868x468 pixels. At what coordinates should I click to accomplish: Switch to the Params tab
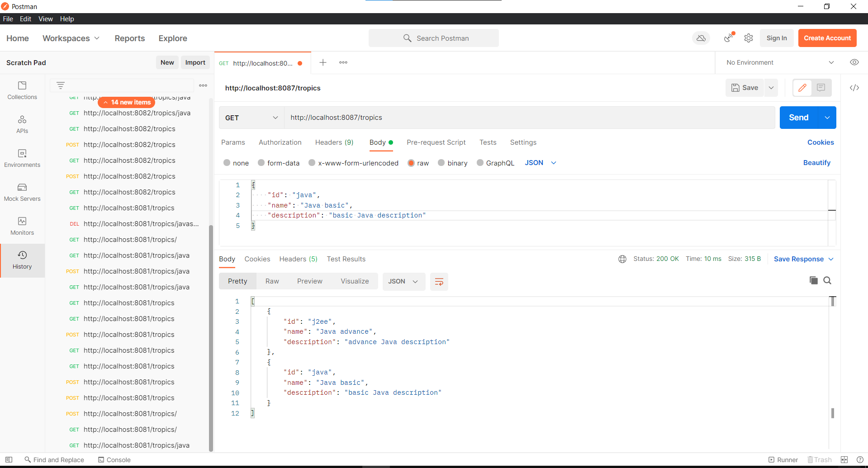(233, 142)
